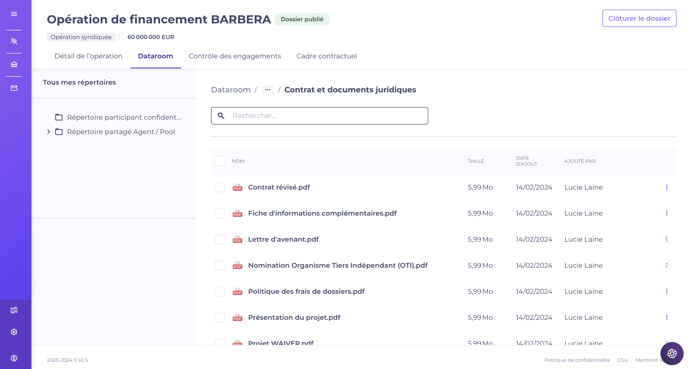Open the users icon in sidebar
The image size is (688, 369).
tap(14, 41)
